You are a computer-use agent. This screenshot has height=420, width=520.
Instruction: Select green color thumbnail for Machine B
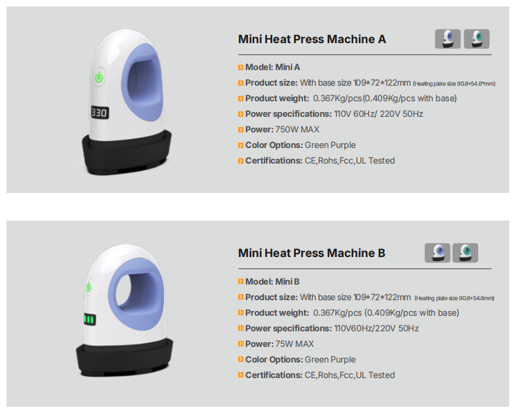(x=465, y=253)
